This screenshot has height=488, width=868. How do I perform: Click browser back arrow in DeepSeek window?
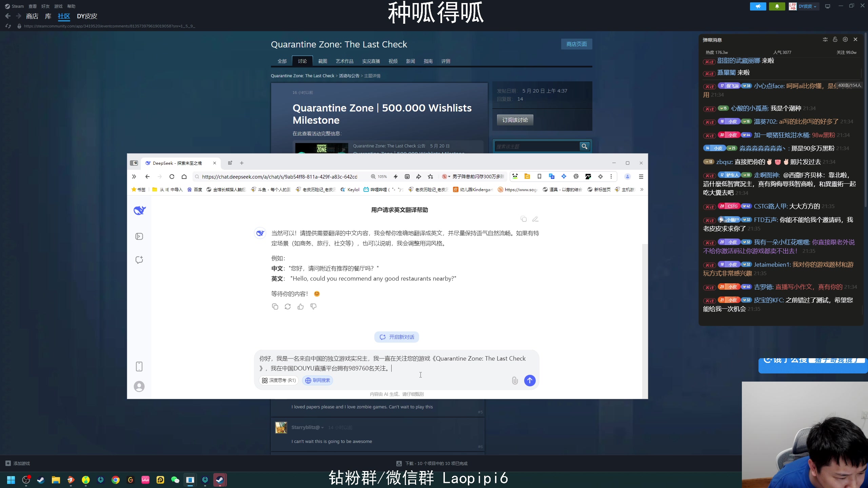tap(147, 177)
